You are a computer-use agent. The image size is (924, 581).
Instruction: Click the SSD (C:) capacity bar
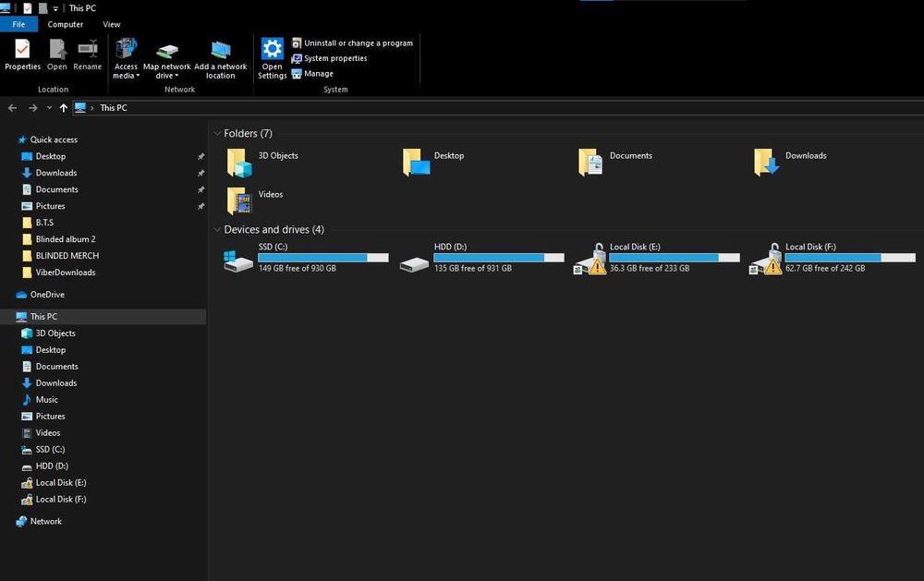pos(322,258)
